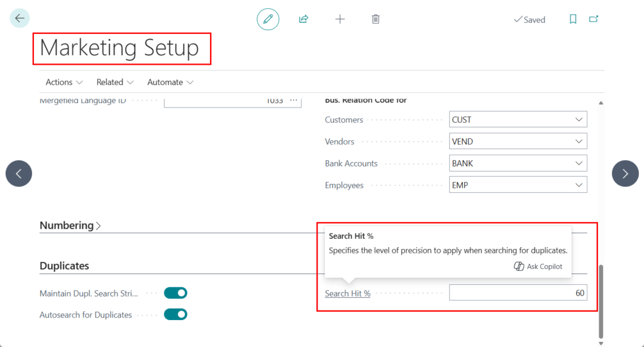Open the Automate menu
The image size is (644, 347).
pyautogui.click(x=170, y=82)
